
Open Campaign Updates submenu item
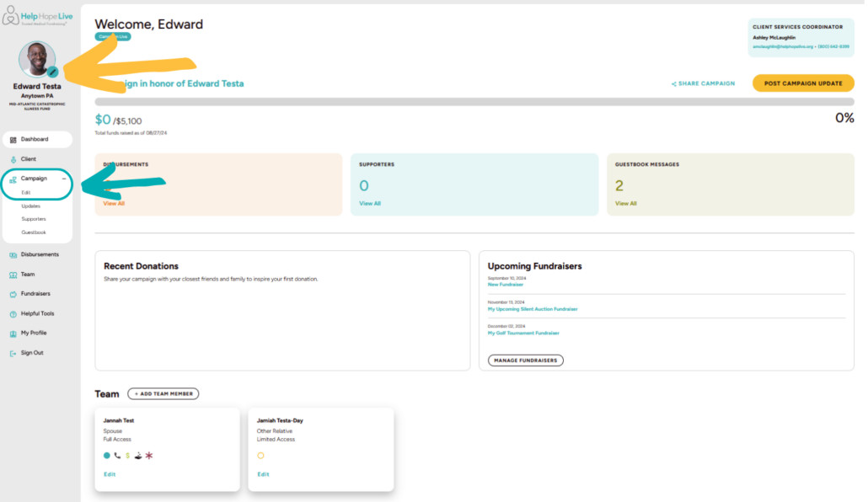[30, 206]
